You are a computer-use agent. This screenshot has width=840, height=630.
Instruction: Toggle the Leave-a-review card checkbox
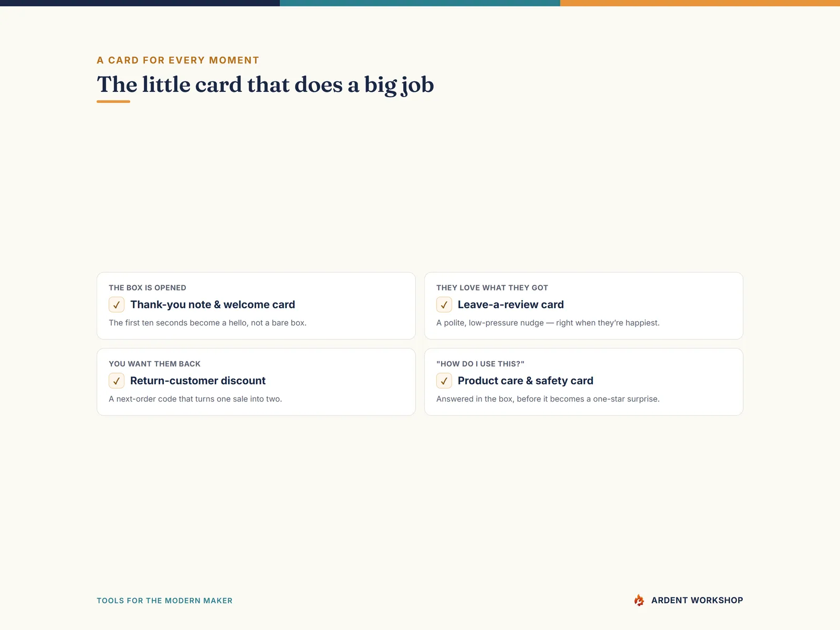pyautogui.click(x=444, y=304)
